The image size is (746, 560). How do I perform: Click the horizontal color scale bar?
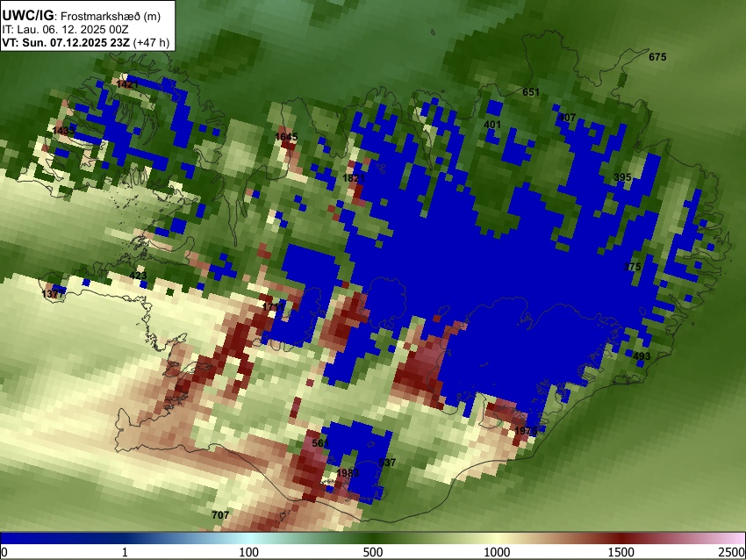click(373, 538)
